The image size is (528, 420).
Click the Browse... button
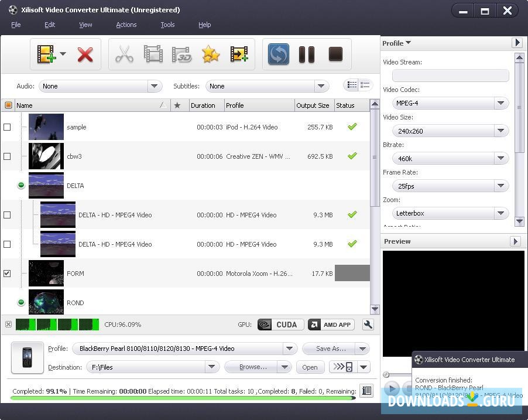point(251,367)
